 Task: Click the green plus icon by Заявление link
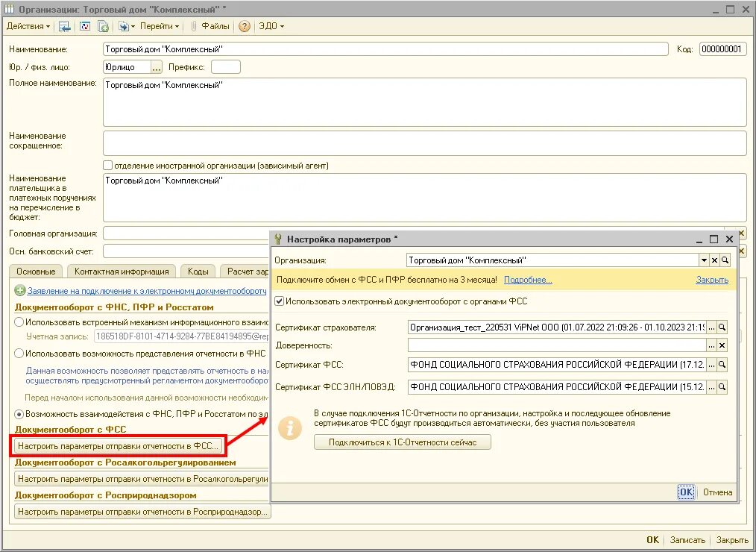pyautogui.click(x=20, y=291)
